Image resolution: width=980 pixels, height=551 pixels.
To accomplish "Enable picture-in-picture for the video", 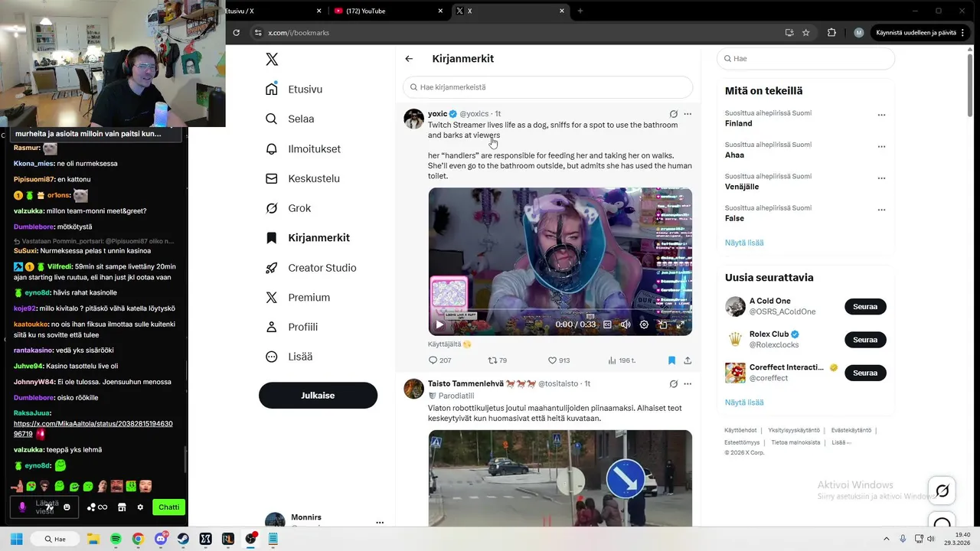I will coord(662,324).
